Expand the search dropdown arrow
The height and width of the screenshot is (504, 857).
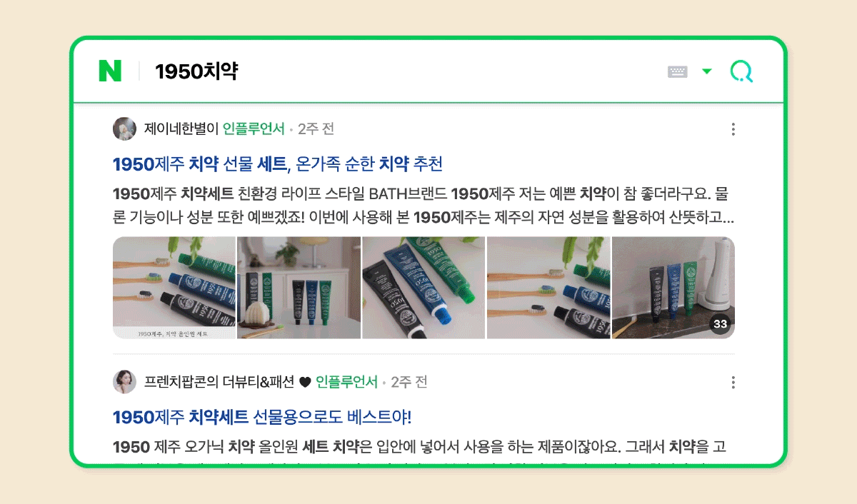click(x=707, y=71)
